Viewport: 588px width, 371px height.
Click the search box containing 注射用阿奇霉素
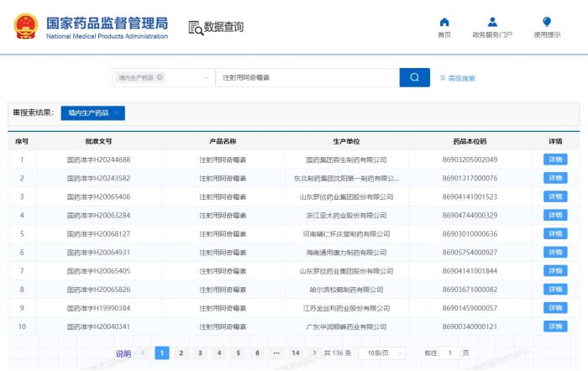pos(307,77)
